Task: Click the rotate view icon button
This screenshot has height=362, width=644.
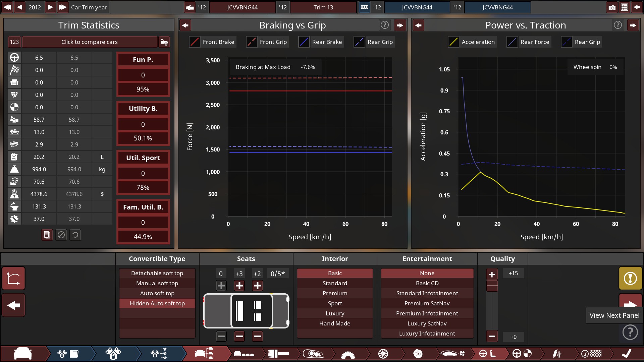Action: tap(13, 278)
